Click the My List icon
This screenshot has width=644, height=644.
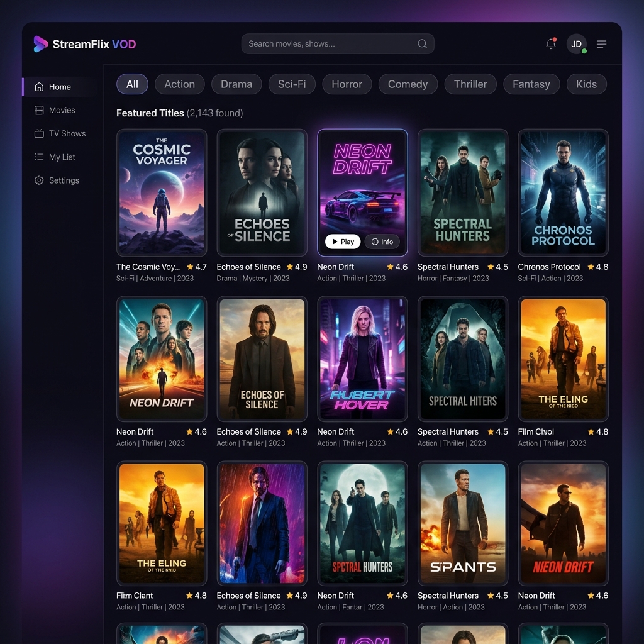[x=39, y=157]
